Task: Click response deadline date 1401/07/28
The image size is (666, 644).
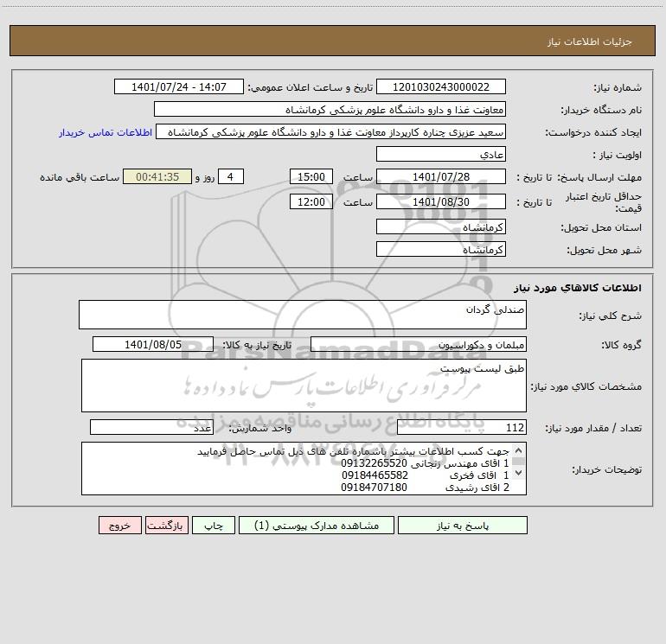Action: click(441, 176)
